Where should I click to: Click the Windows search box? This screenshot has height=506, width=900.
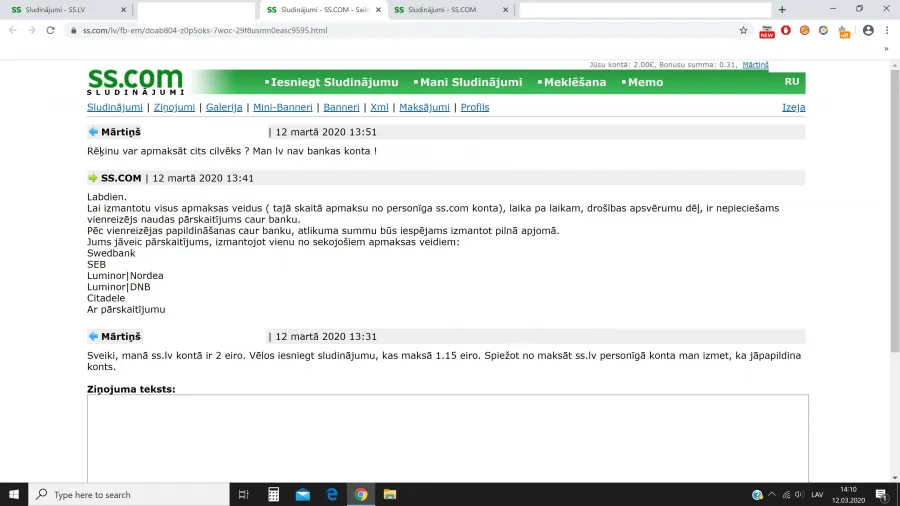129,495
